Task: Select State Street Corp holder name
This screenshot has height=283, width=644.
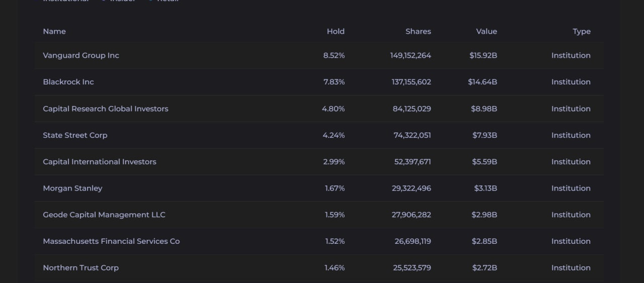Action: pyautogui.click(x=75, y=135)
